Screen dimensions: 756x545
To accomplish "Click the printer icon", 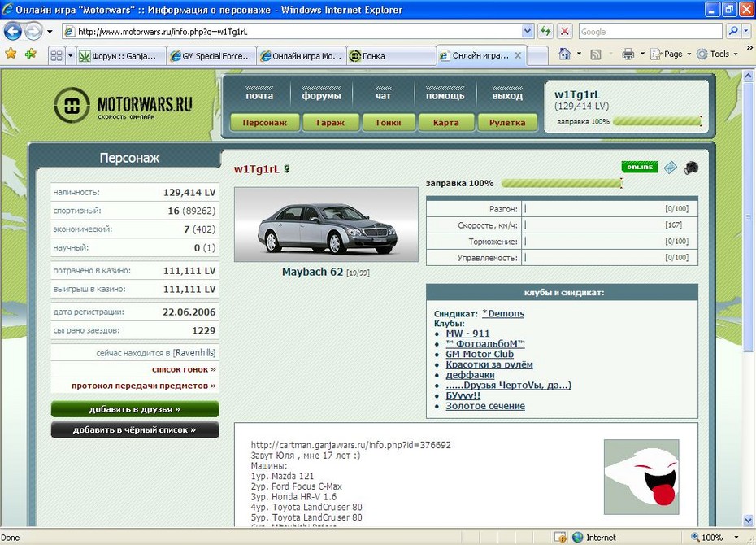I will (628, 54).
